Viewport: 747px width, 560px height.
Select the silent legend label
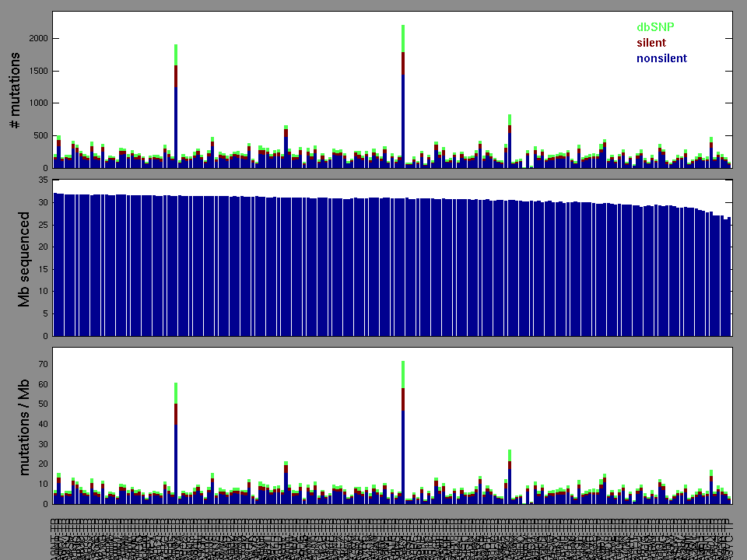click(651, 43)
